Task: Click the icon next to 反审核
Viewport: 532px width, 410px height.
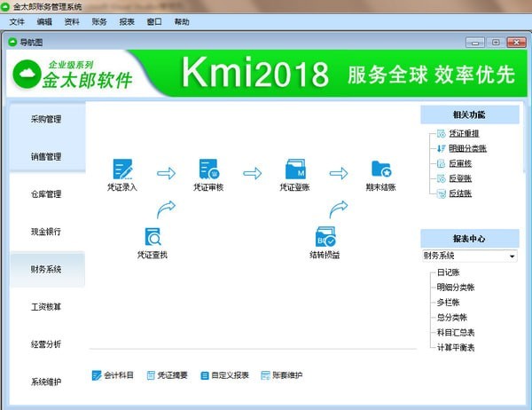Action: (441, 163)
